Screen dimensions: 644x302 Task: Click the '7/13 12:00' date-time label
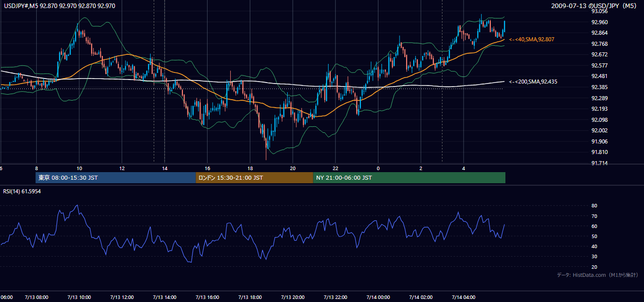point(122,297)
